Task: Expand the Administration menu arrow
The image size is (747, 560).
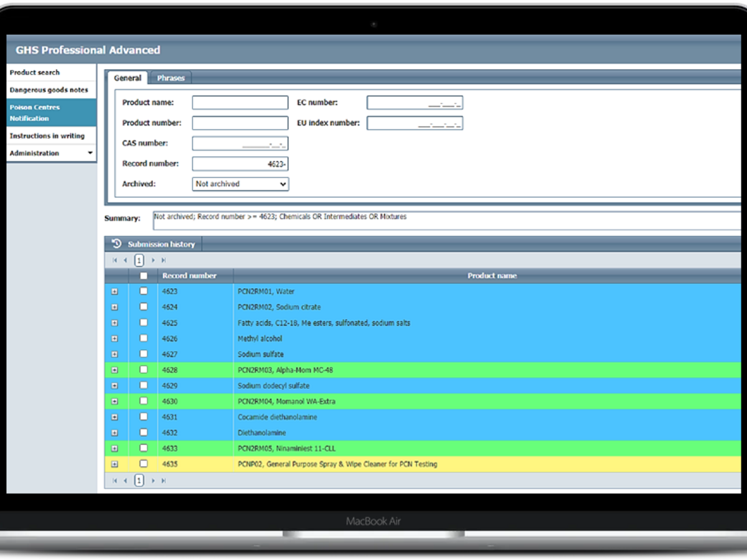Action: (90, 153)
